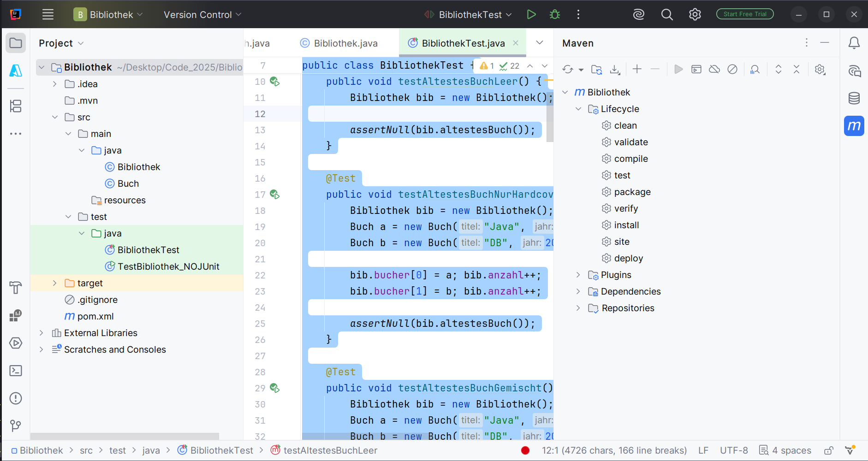This screenshot has height=461, width=868.
Task: Run testAltestesBuchLeer from the line 10 gutter
Action: (274, 82)
